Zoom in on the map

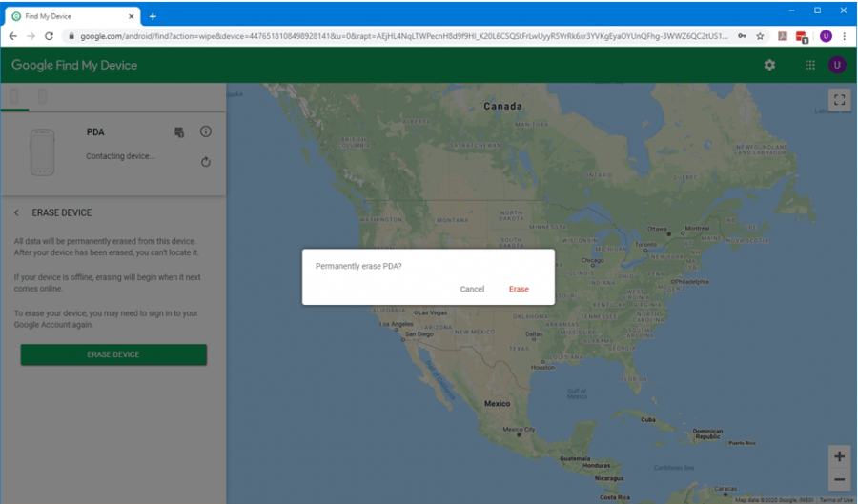pos(839,456)
